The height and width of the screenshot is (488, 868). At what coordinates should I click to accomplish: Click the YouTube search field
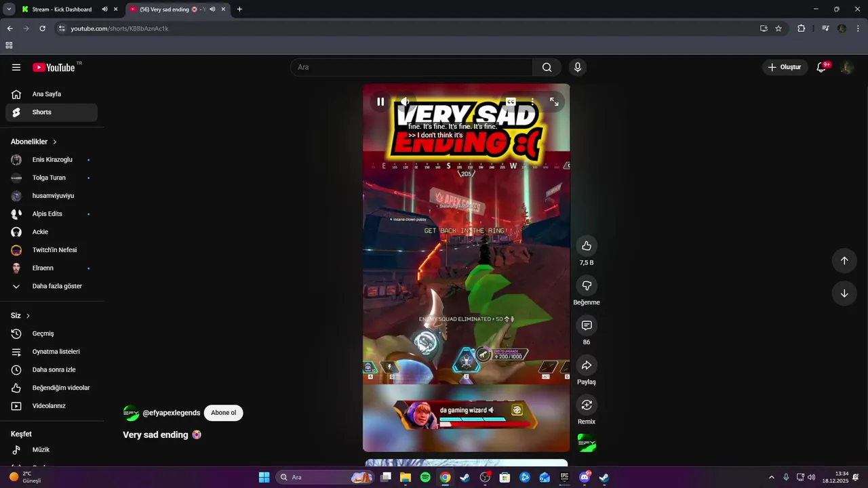(x=412, y=67)
